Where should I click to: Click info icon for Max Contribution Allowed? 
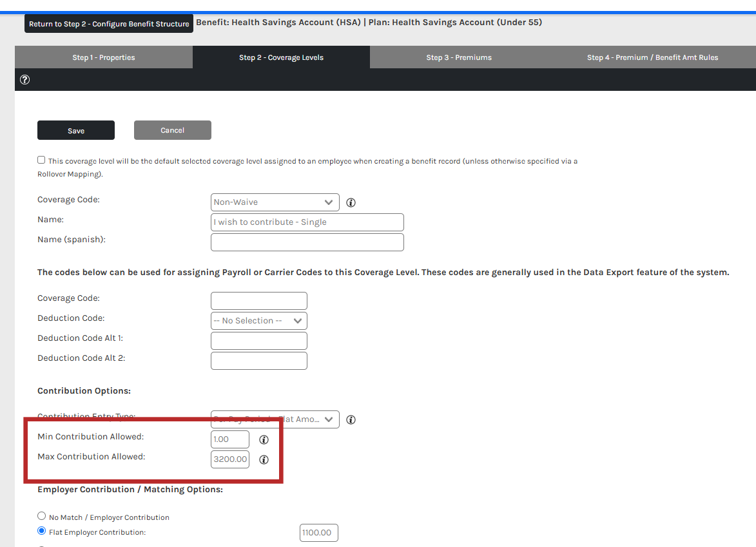pos(264,460)
